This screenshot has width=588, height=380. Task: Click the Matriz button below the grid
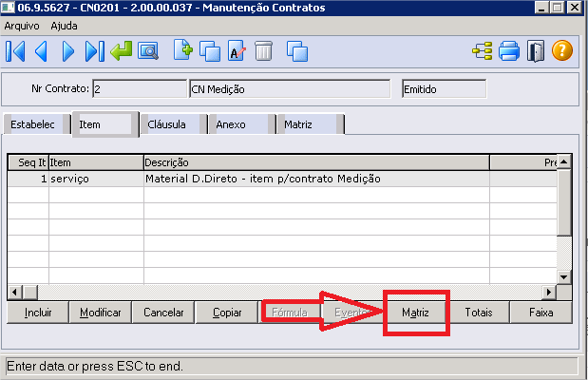415,313
